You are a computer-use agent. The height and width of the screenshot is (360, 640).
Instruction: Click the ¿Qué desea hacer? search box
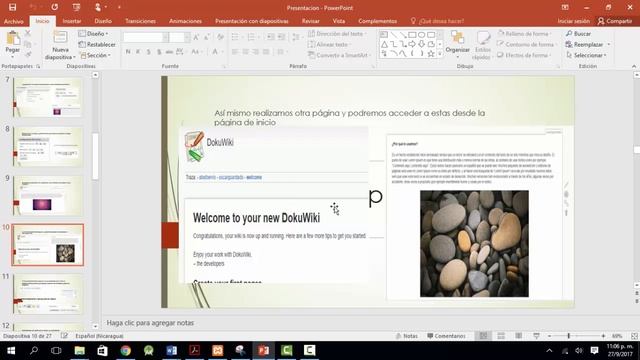[438, 21]
